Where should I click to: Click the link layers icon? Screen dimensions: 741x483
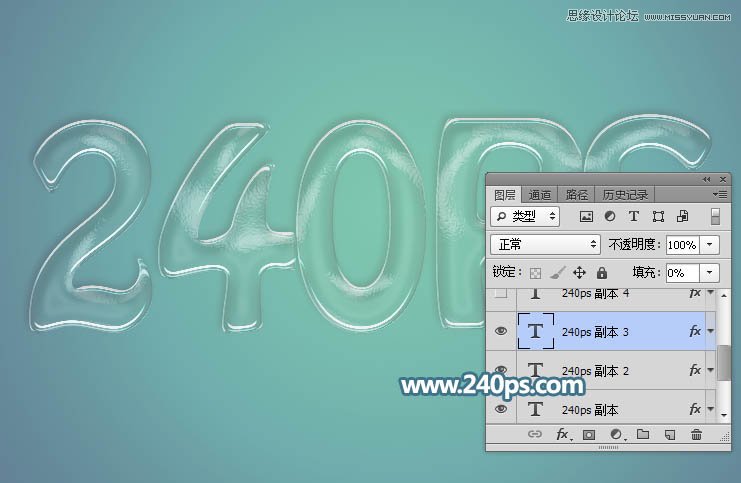[x=534, y=434]
